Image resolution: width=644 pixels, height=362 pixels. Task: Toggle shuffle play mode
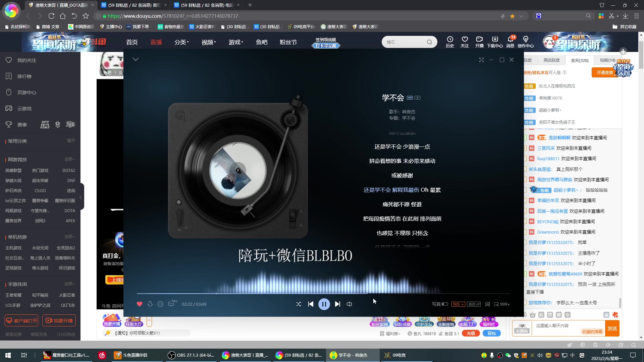coord(299,304)
